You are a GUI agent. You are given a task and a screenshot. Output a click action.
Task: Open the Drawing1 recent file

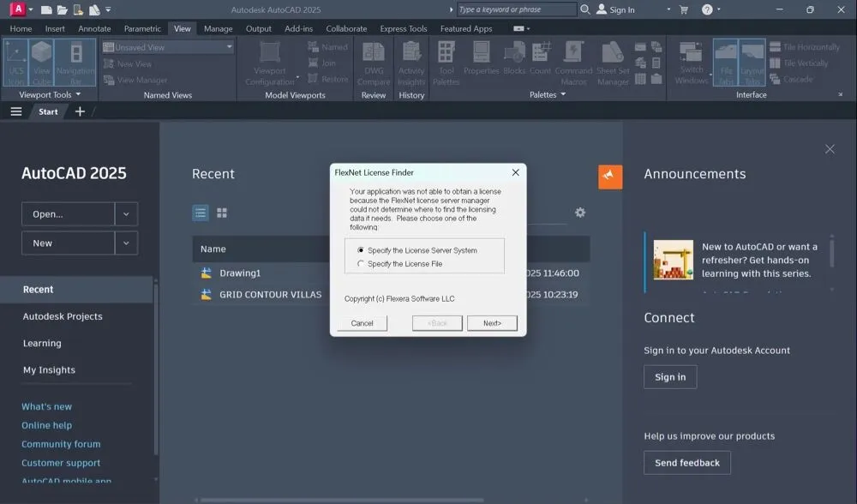[240, 273]
